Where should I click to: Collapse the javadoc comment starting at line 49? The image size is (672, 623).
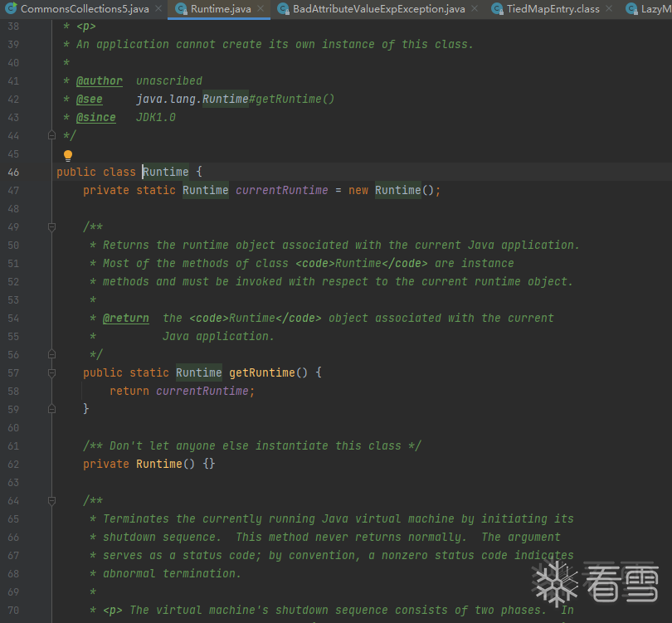(52, 227)
